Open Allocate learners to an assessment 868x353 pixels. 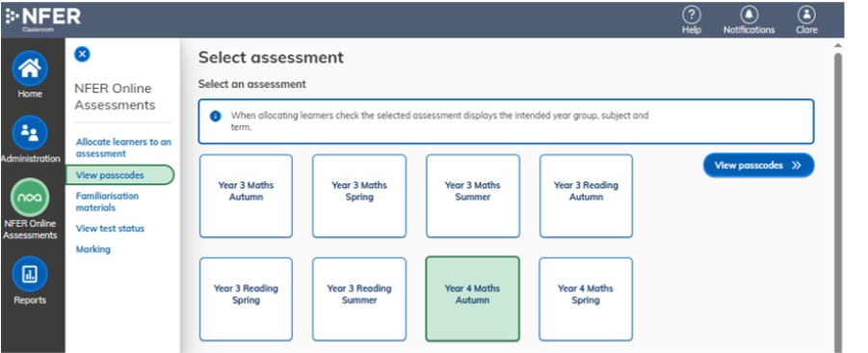123,148
